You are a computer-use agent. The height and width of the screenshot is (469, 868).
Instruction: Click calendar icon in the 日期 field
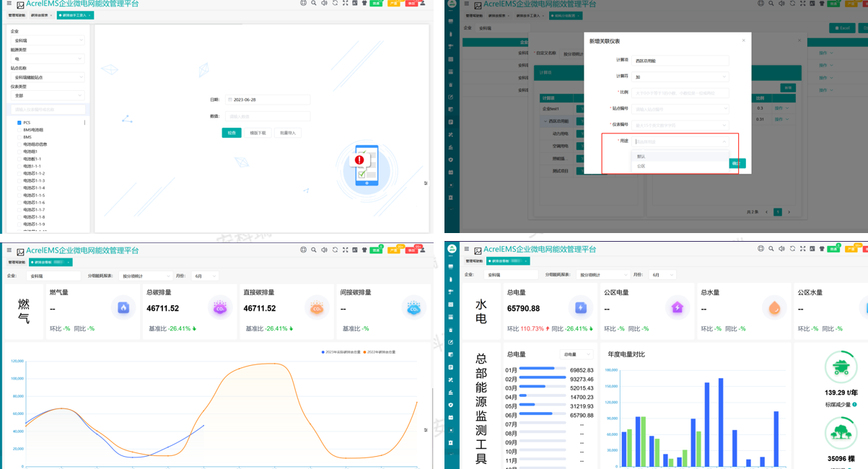230,100
